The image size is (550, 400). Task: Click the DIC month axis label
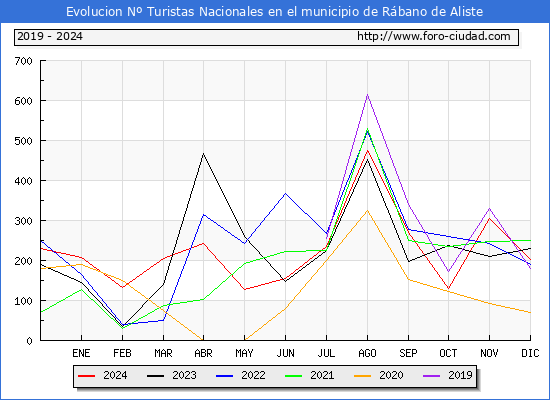pos(530,353)
